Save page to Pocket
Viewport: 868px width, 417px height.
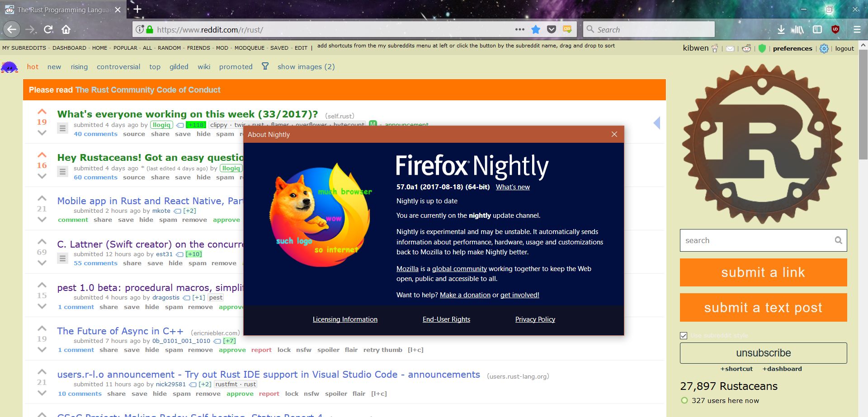click(552, 29)
